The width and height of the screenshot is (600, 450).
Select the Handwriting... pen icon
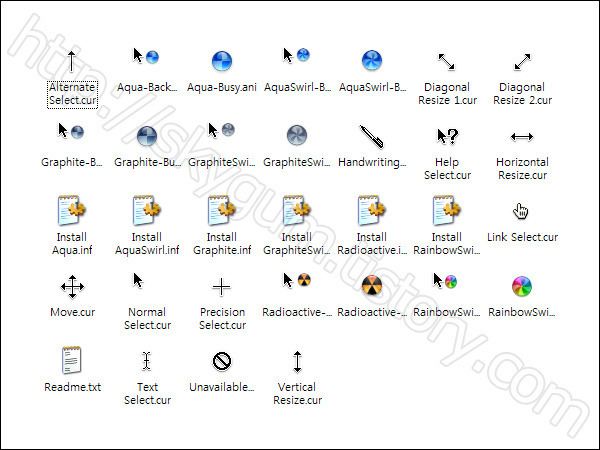[x=372, y=137]
